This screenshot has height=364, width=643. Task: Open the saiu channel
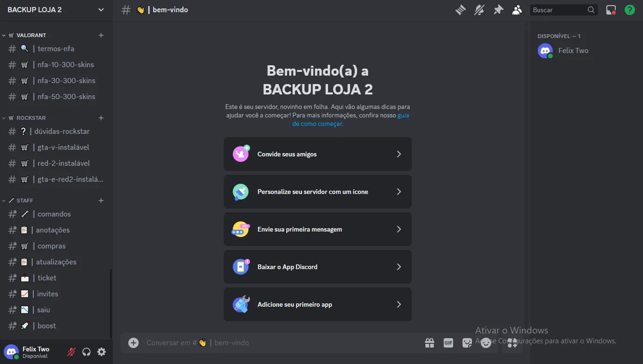tap(56, 310)
